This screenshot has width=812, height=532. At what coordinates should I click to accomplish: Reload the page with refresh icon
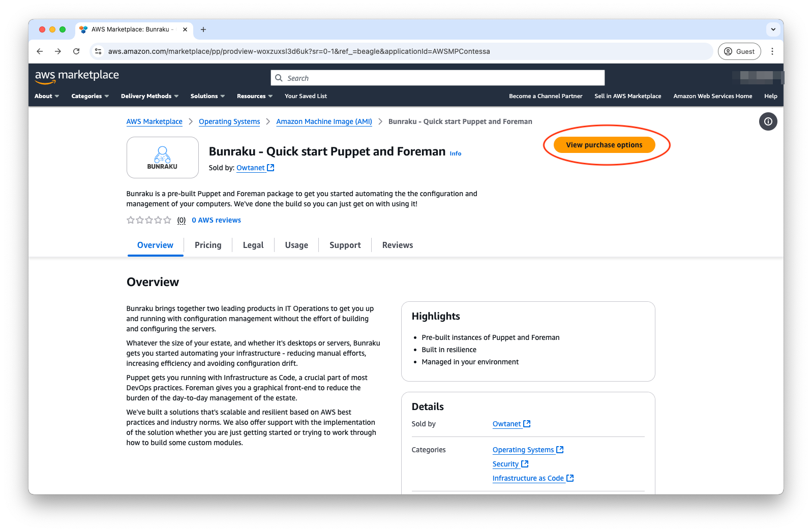click(x=76, y=51)
